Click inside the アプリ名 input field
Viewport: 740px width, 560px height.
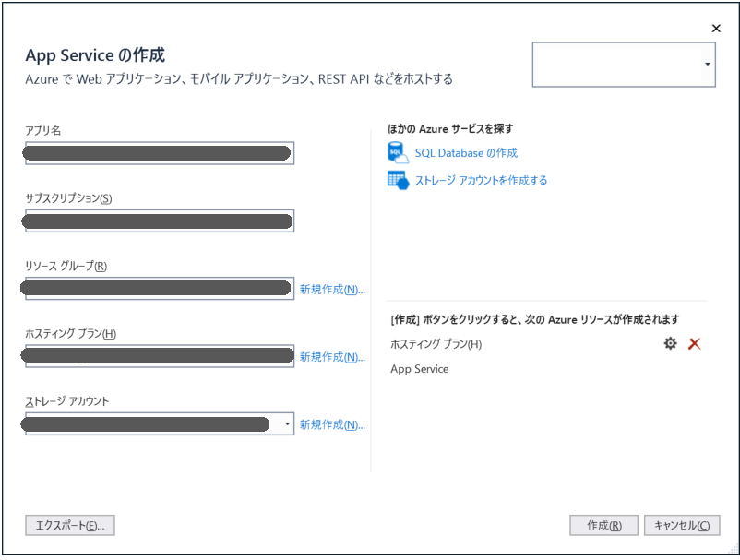tap(157, 152)
